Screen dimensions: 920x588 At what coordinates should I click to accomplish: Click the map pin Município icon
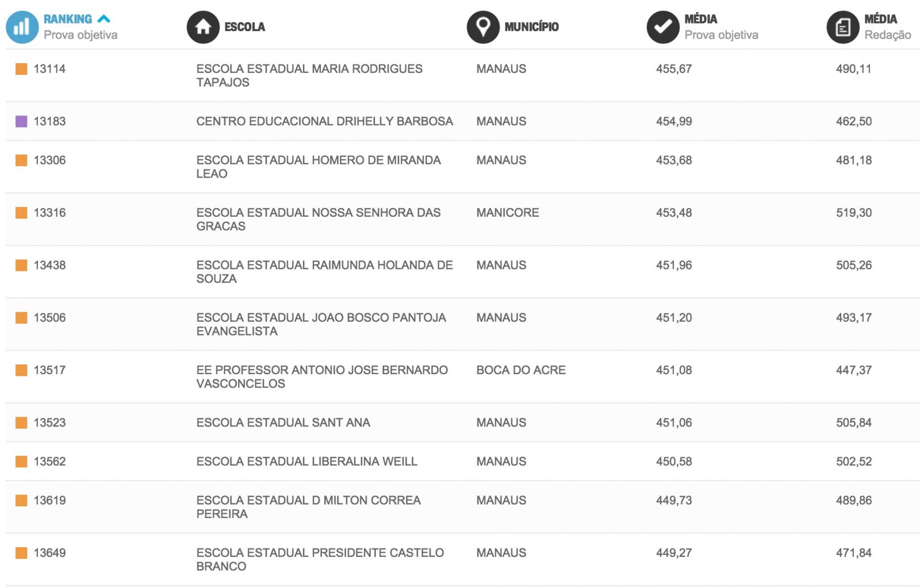coord(483,27)
